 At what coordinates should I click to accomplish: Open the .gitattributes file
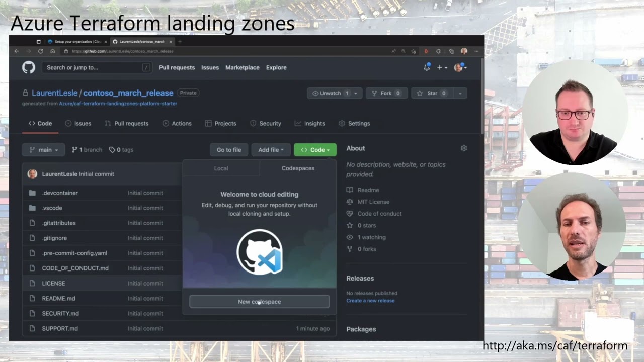(59, 223)
